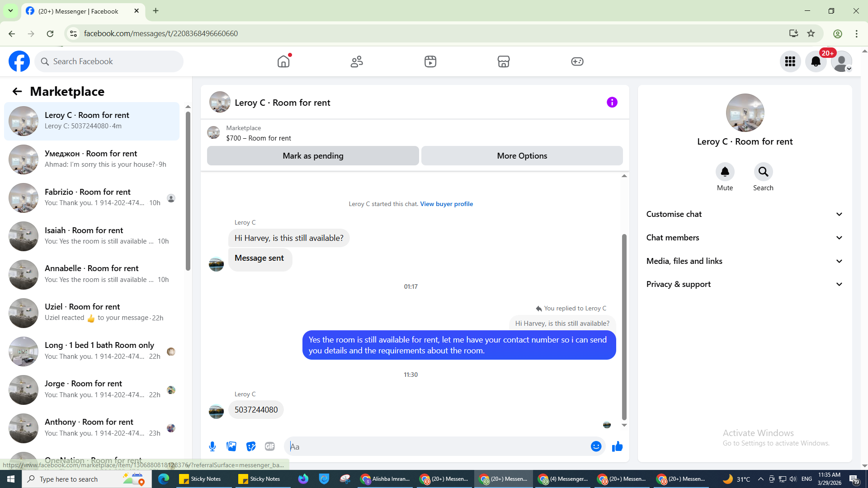
Task: Mute this chat via bell icon
Action: point(725,172)
